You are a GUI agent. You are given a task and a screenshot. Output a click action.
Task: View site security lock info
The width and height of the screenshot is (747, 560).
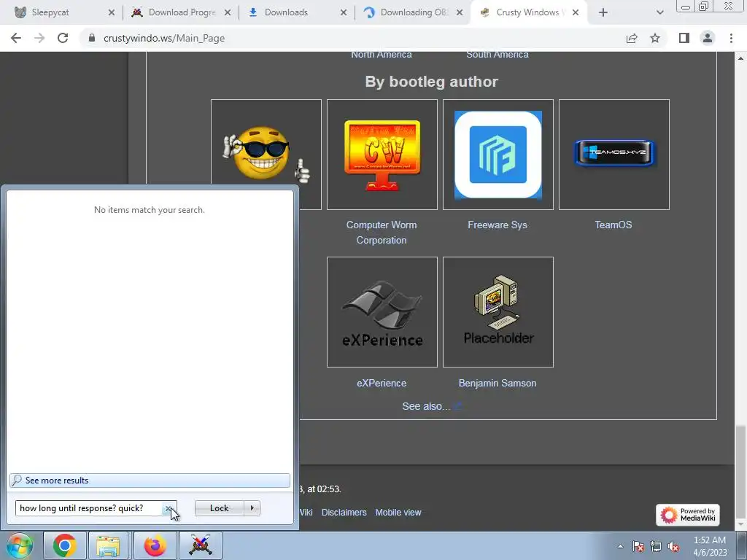92,38
